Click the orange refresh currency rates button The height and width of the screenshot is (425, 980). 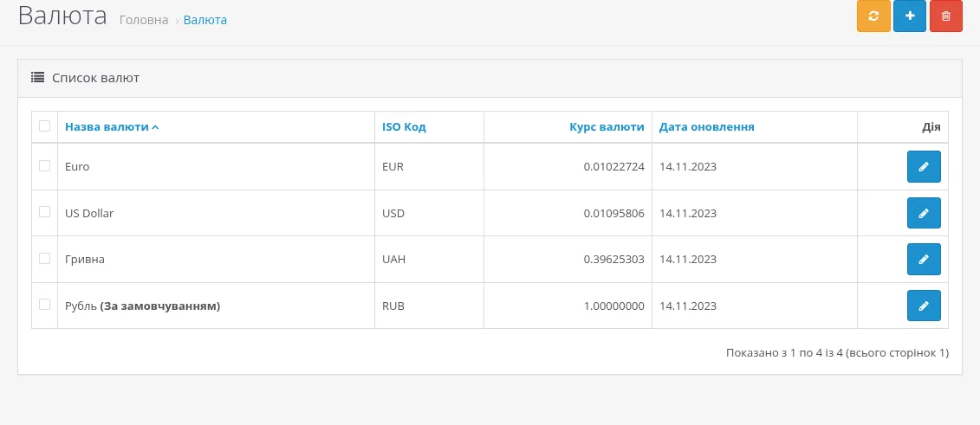(873, 16)
